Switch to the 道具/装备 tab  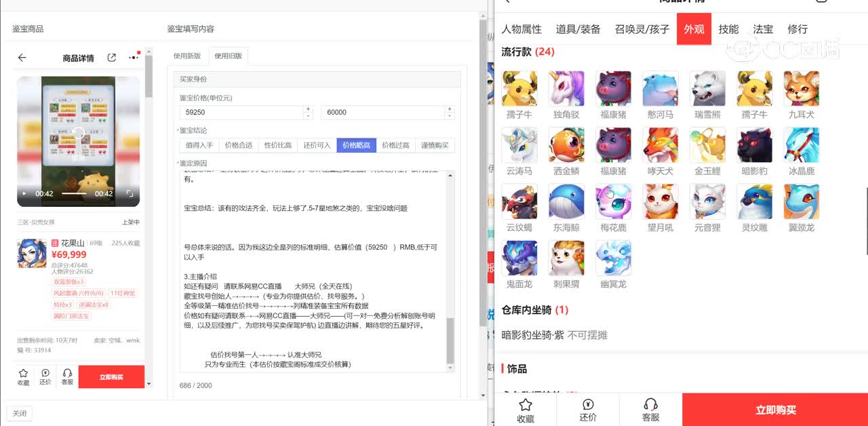pos(578,29)
